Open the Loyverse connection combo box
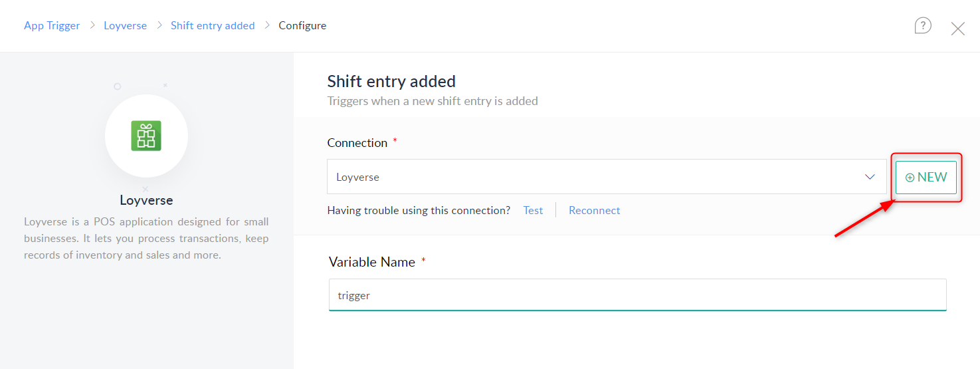The width and height of the screenshot is (980, 369). 598,177
